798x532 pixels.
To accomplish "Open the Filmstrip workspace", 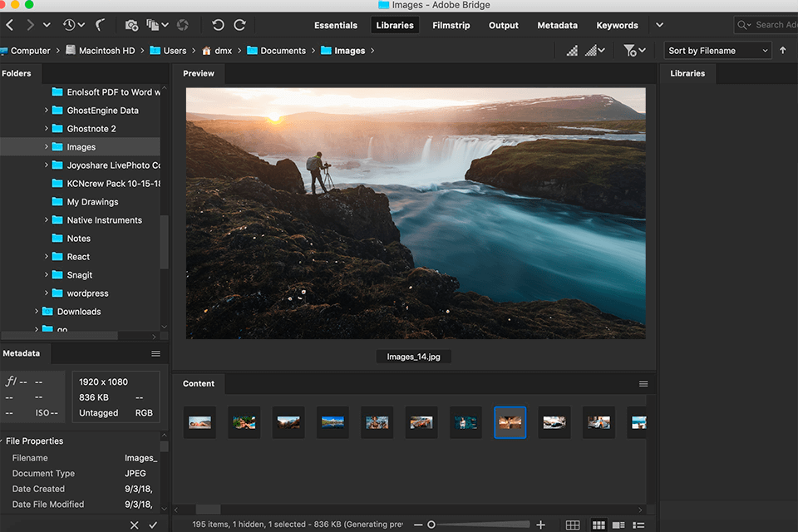I will pos(451,25).
